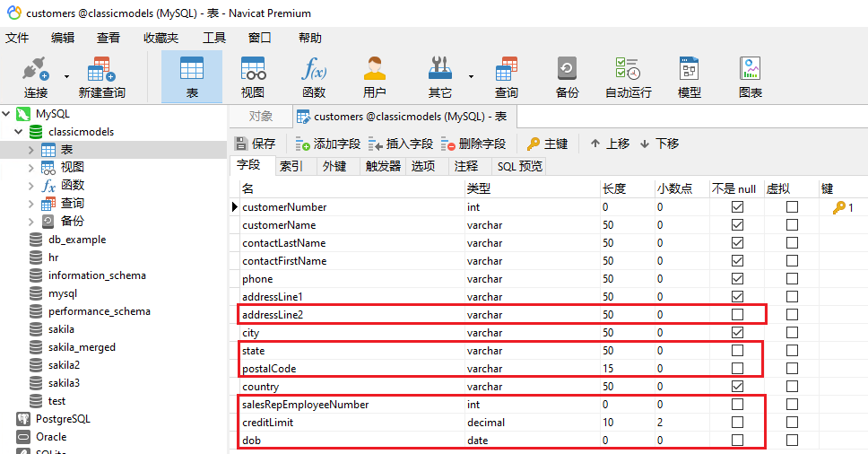This screenshot has height=454, width=868.
Task: Collapse the classicmodels database node
Action: (x=18, y=132)
